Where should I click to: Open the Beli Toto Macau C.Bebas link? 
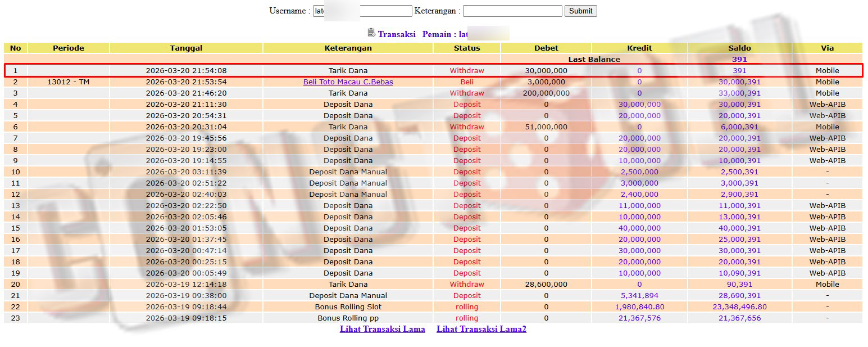[348, 82]
